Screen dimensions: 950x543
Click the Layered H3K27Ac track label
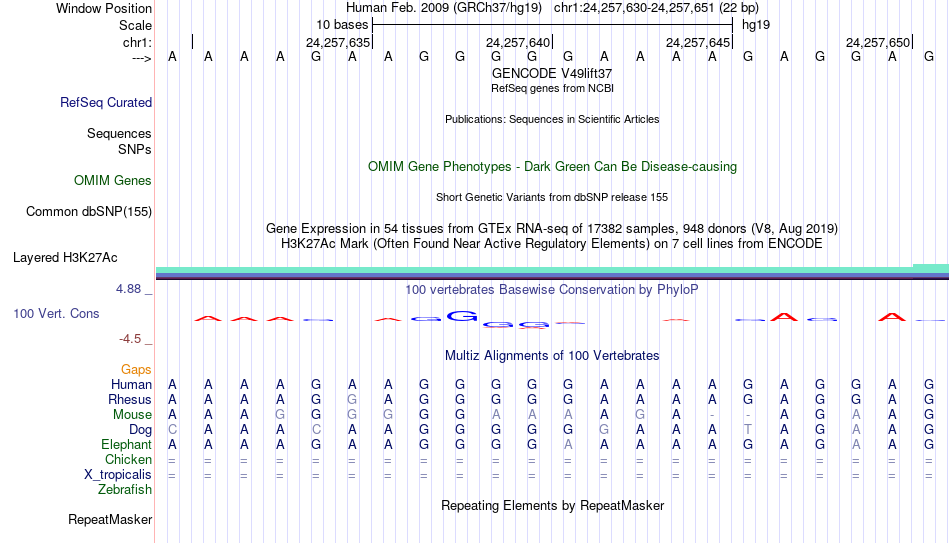(65, 258)
